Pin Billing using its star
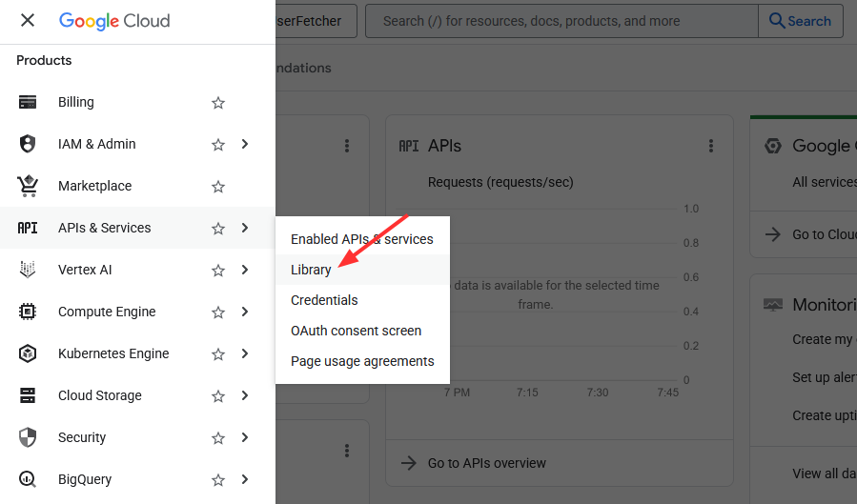 point(218,103)
